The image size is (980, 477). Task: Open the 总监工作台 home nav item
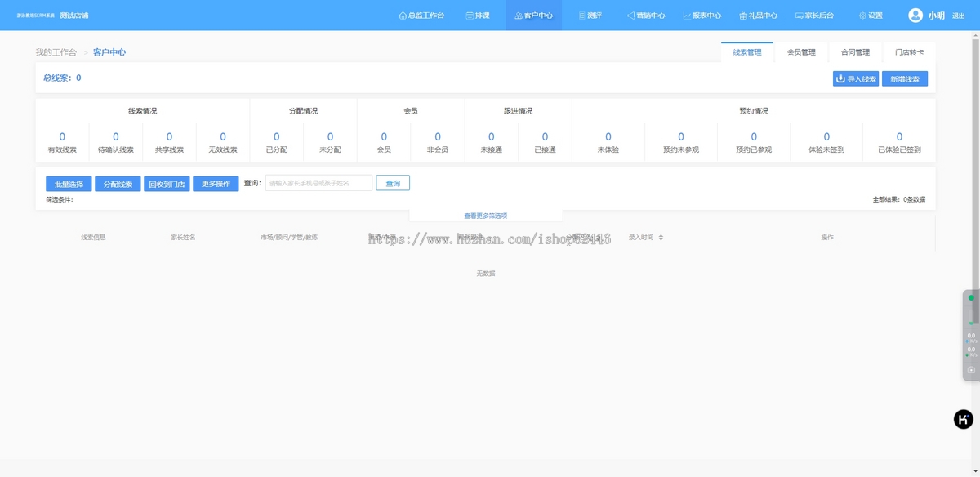[x=421, y=16]
